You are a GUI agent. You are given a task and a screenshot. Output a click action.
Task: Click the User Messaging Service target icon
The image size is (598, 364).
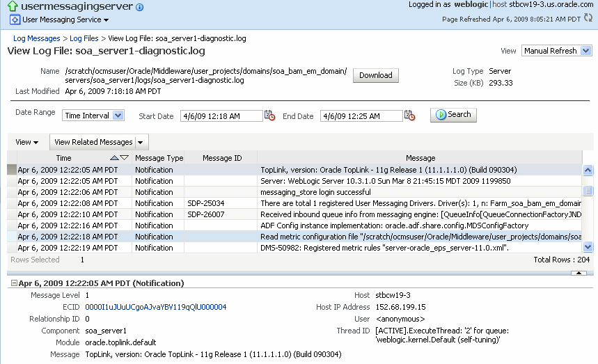coord(15,19)
